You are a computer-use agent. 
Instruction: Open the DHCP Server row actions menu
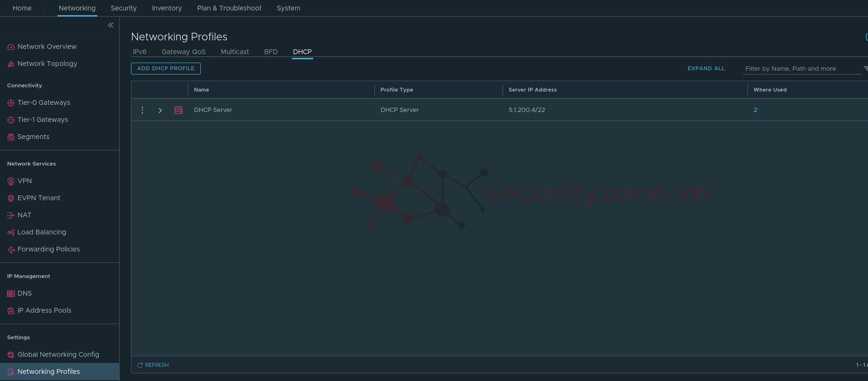[142, 110]
